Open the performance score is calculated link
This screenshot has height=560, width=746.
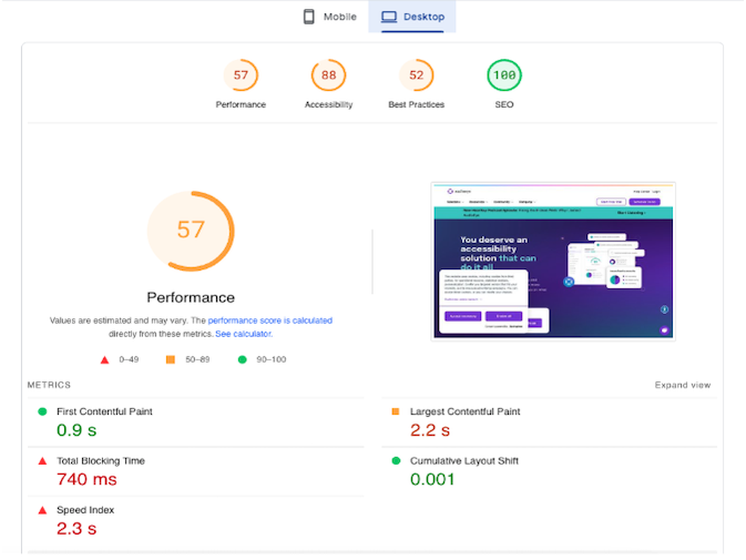270,320
